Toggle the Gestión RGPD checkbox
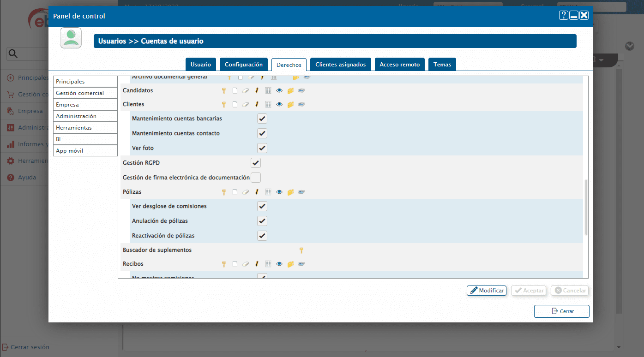The height and width of the screenshot is (357, 644). 256,163
